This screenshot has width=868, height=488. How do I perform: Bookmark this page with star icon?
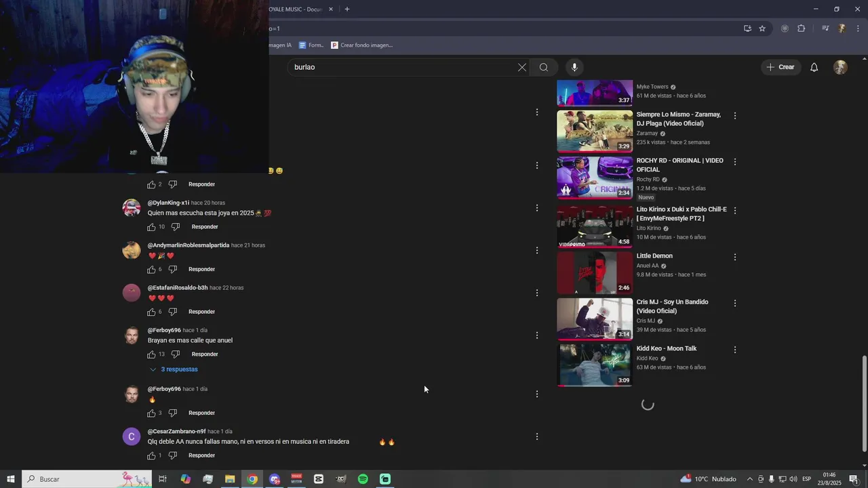click(762, 28)
